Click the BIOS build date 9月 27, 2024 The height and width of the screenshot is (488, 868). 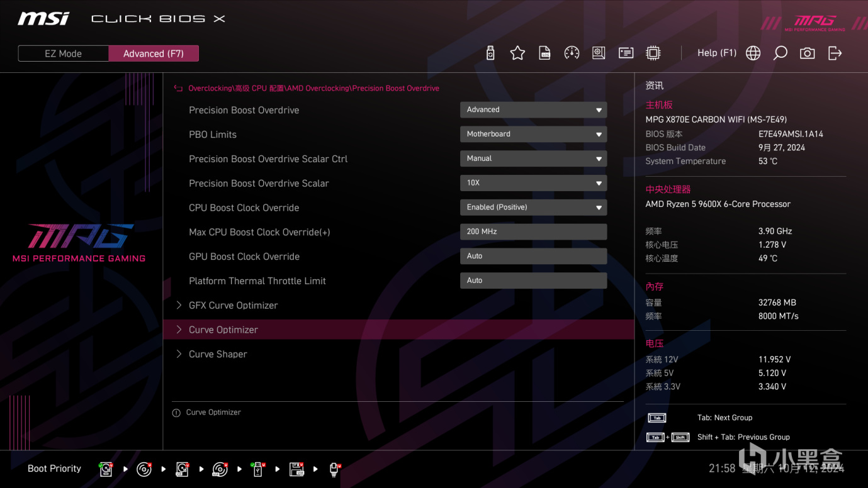[782, 148]
